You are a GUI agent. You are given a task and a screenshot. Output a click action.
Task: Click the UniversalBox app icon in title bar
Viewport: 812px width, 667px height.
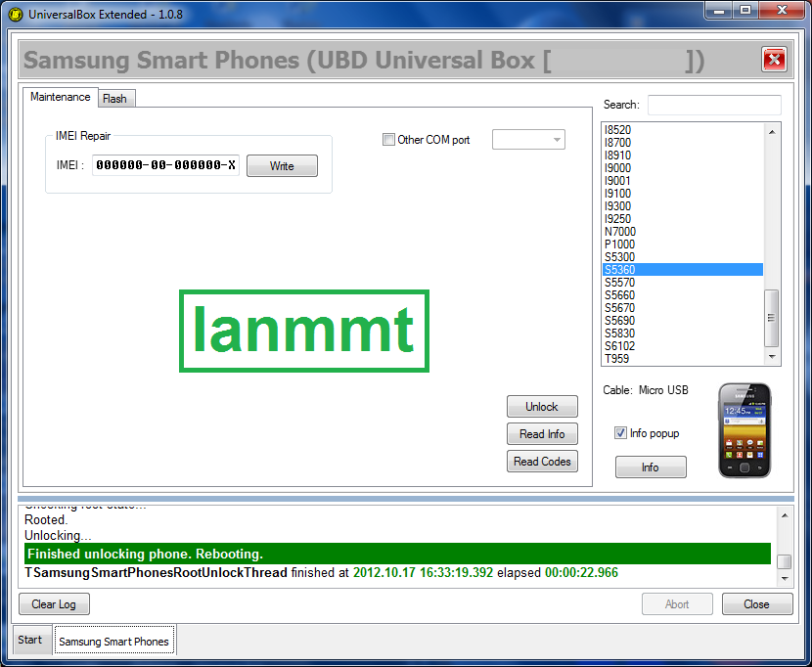16,14
